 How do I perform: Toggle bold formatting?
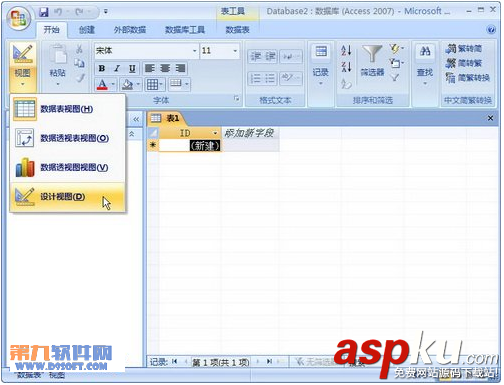[x=102, y=69]
